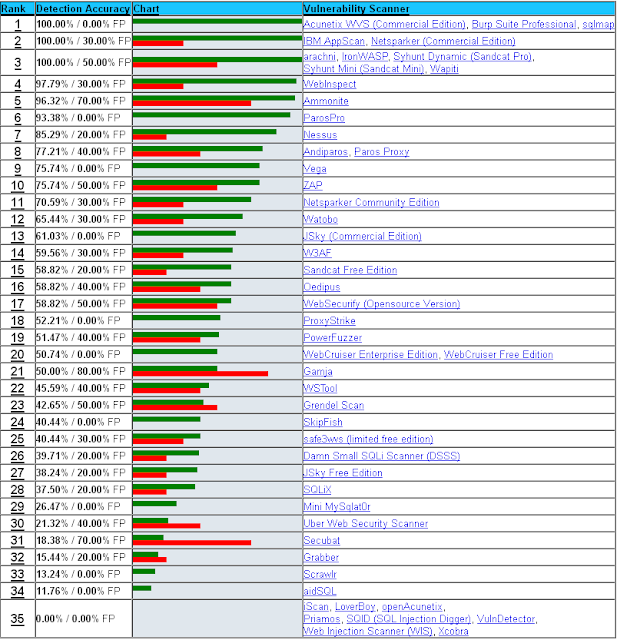This screenshot has height=640, width=617.
Task: Follow the SQLiX link
Action: 317,490
